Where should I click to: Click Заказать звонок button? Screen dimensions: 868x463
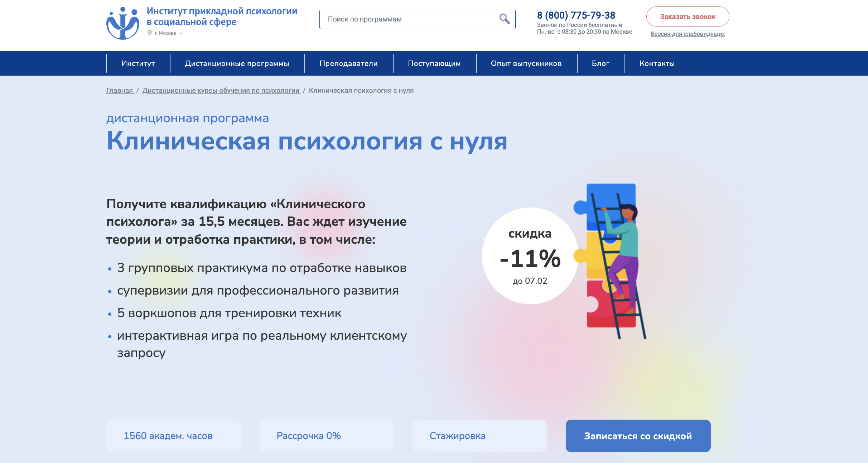click(688, 16)
